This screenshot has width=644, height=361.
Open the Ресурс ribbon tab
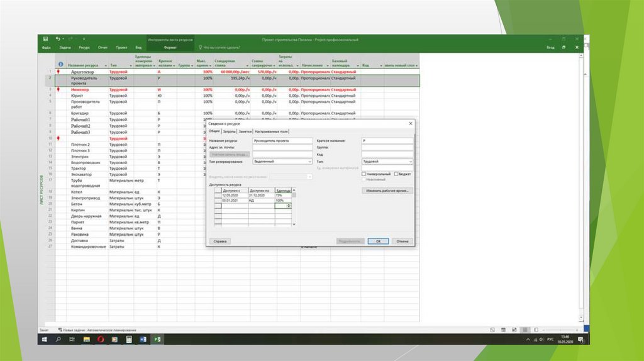coord(84,47)
